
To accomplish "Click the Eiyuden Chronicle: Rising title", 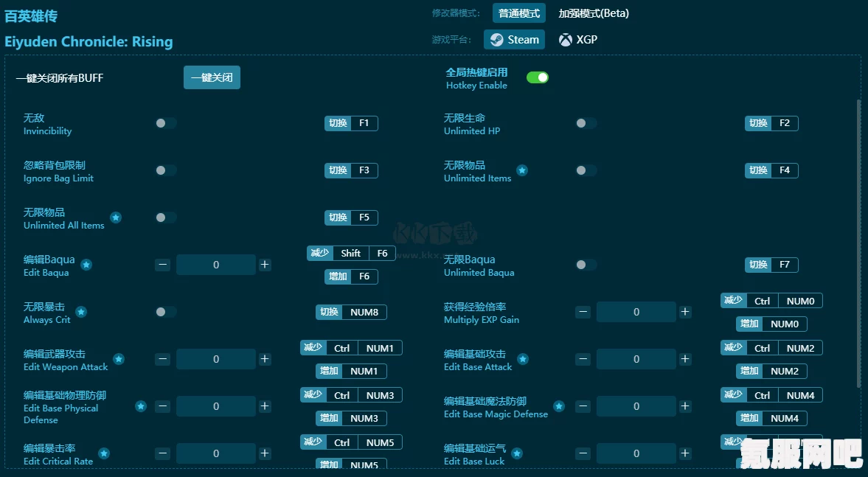I will [x=88, y=41].
